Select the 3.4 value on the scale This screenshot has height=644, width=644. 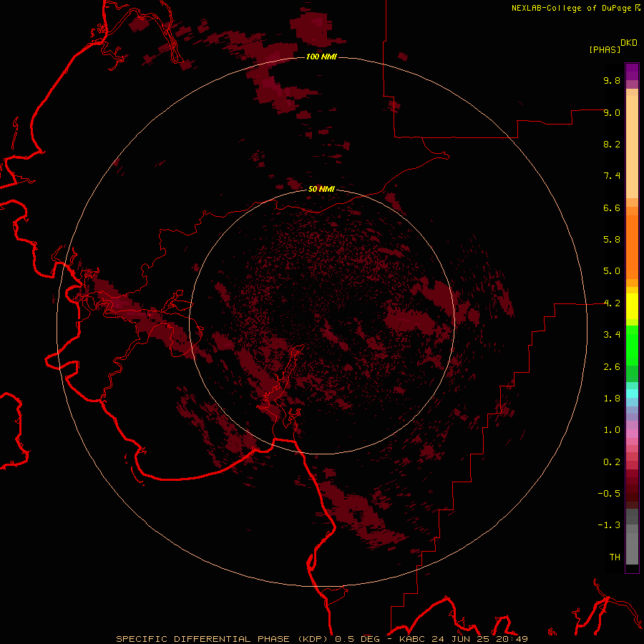(x=612, y=335)
